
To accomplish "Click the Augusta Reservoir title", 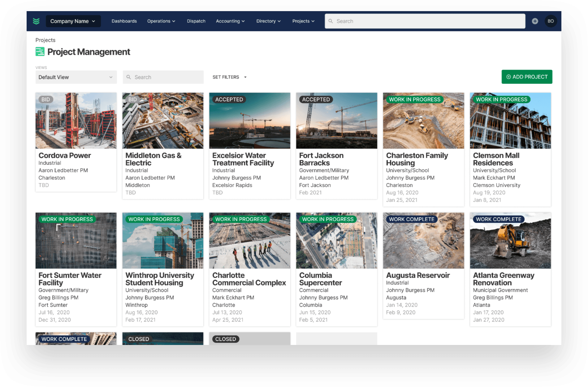I will (x=418, y=275).
